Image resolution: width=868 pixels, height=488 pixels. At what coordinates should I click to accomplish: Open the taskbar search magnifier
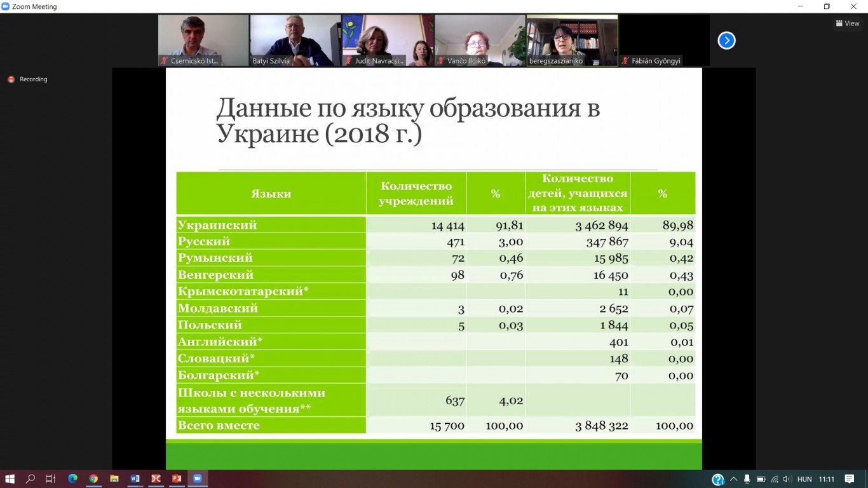point(30,478)
